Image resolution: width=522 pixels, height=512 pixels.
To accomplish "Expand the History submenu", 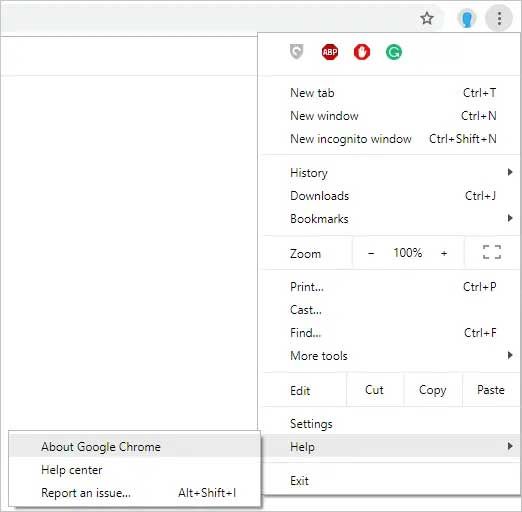I will (389, 173).
